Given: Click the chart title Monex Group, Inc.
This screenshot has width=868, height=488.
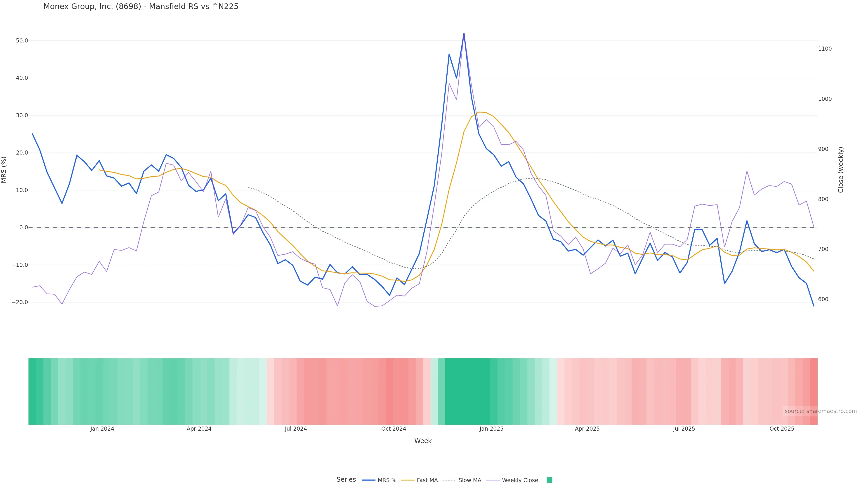Looking at the screenshot, I should tap(141, 6).
